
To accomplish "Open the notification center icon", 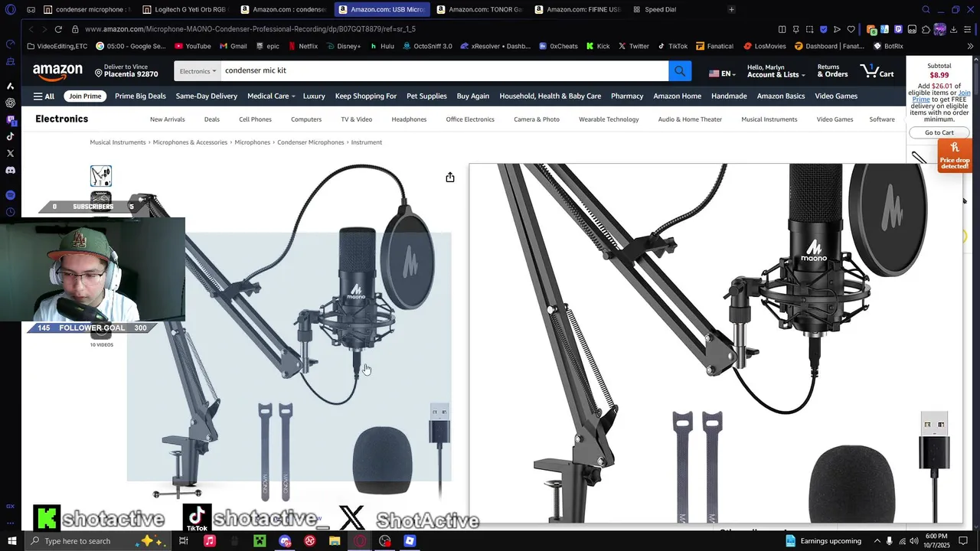I will pos(964,541).
